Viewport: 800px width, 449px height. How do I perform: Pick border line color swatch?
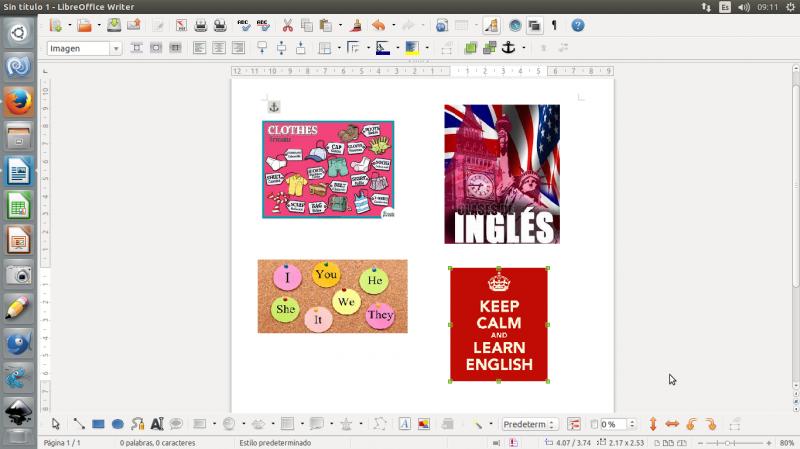click(x=383, y=48)
